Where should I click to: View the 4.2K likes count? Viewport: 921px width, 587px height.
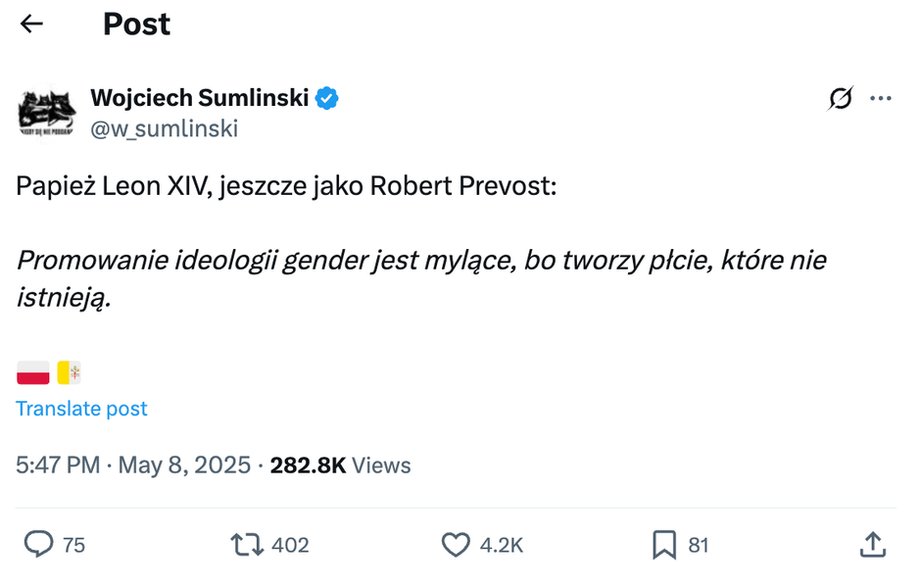tap(501, 545)
